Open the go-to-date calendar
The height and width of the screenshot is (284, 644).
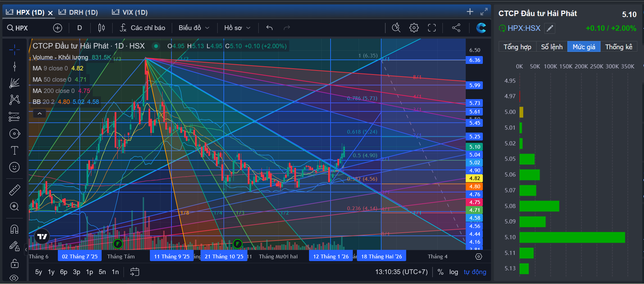click(135, 272)
